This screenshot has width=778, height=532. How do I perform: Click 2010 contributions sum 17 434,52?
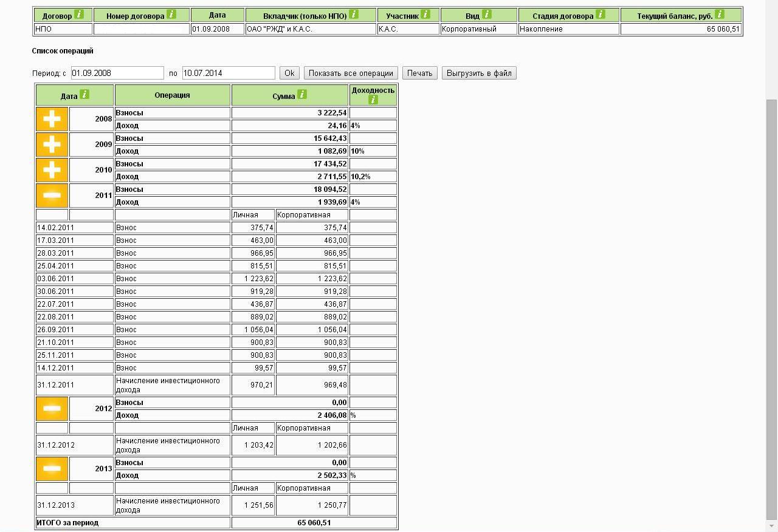point(330,164)
